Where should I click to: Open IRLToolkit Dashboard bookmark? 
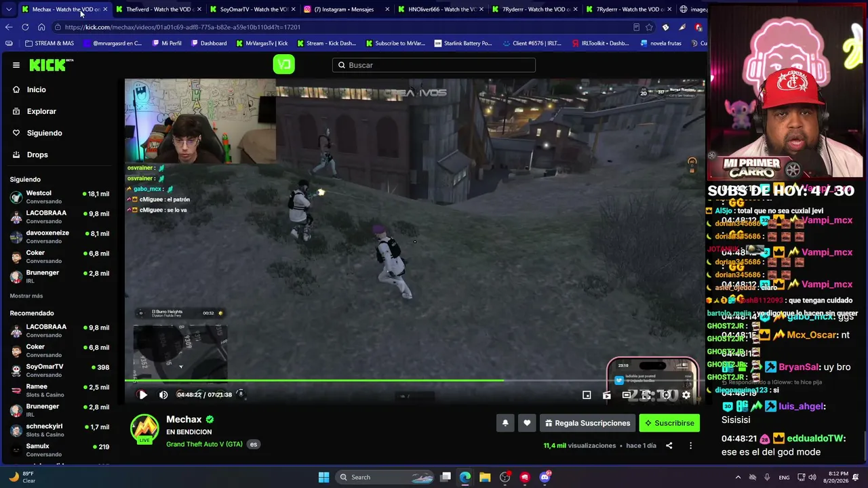(x=601, y=43)
